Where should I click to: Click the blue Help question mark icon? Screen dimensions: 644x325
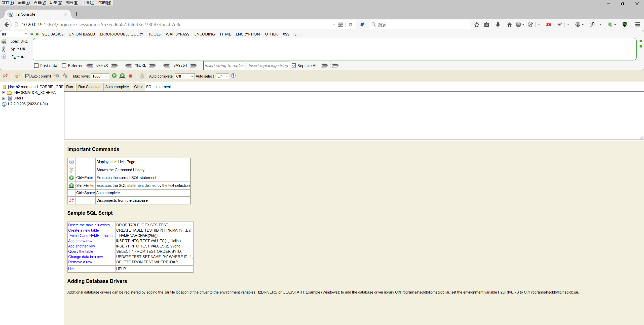click(x=233, y=76)
